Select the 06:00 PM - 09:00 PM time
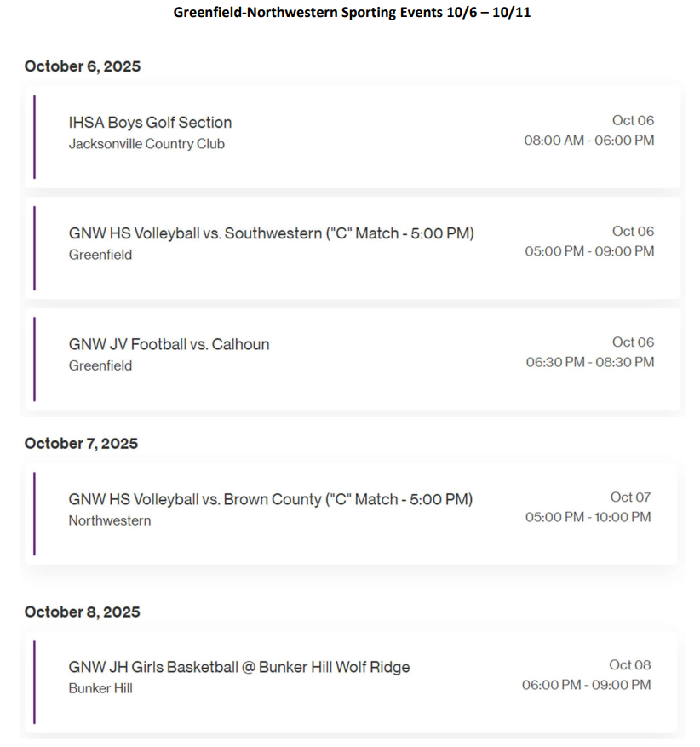The image size is (700, 747). (x=586, y=685)
